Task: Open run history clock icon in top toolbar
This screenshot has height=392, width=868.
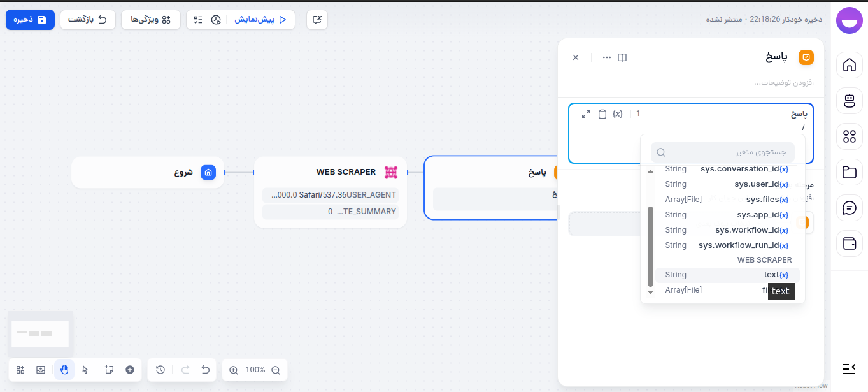Action: point(216,20)
